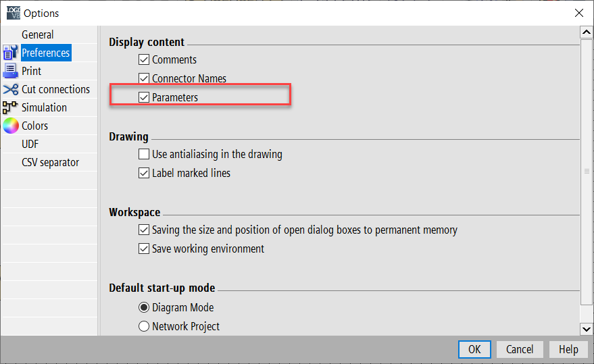Toggle the Comments checkbox
Screen dimensions: 594x364
[144, 59]
